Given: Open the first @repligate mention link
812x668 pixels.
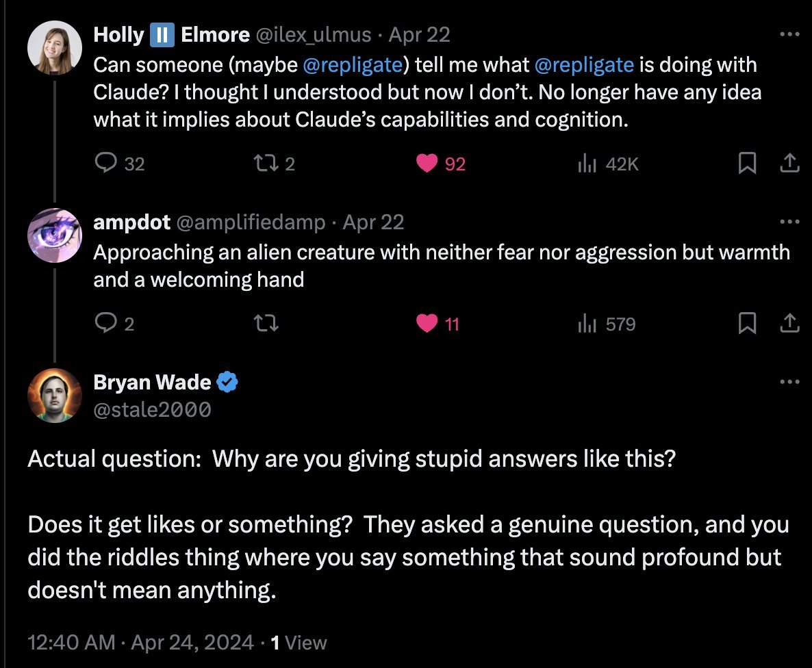Looking at the screenshot, I should 351,66.
